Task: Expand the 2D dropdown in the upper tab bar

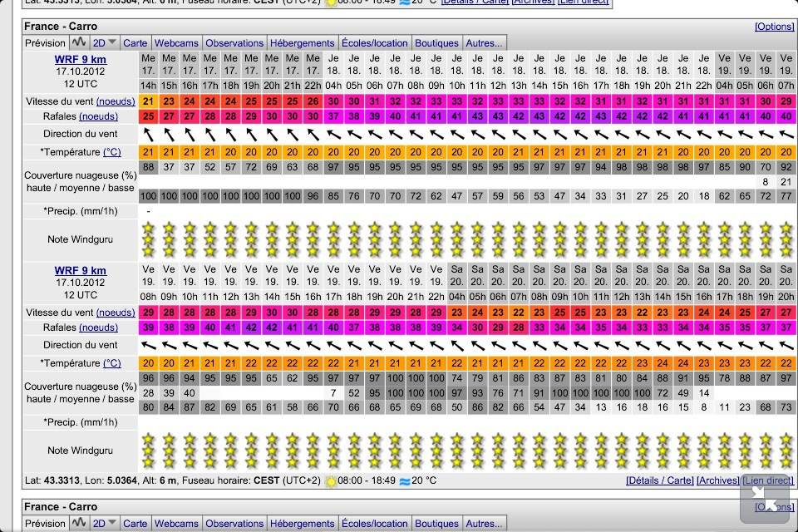Action: click(x=105, y=42)
